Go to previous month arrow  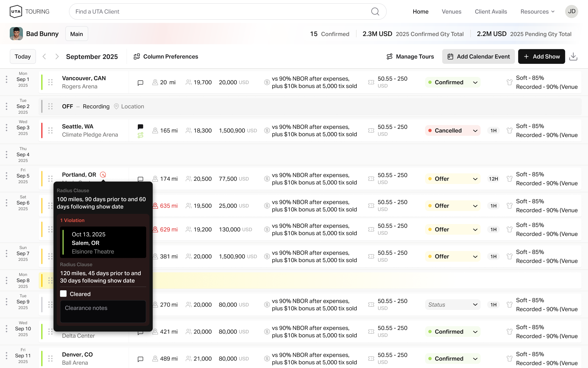pos(44,57)
